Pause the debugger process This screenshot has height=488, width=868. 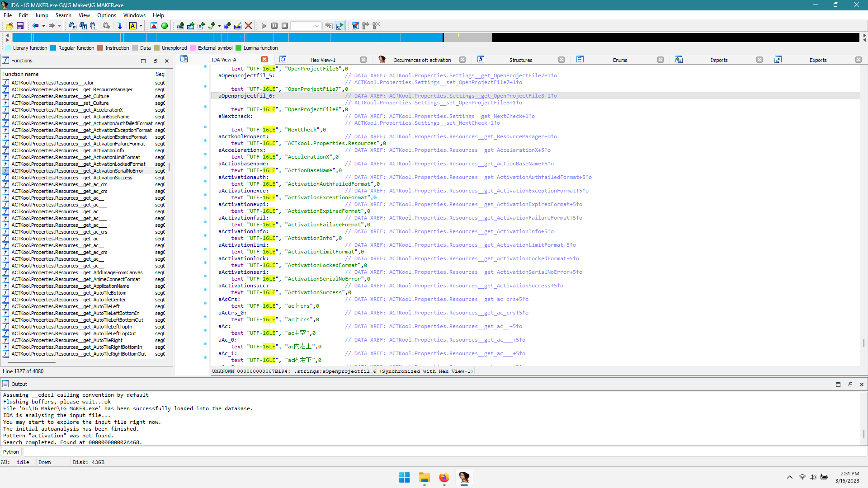[274, 26]
